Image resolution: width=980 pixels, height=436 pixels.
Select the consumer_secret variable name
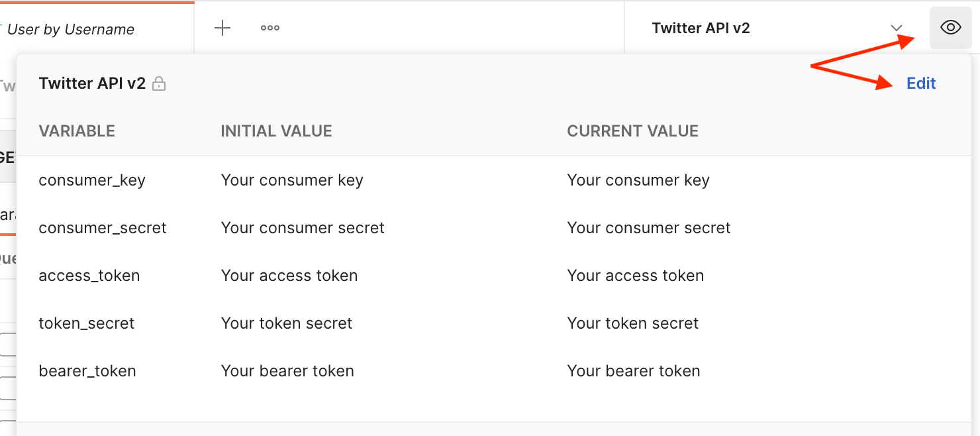click(103, 228)
